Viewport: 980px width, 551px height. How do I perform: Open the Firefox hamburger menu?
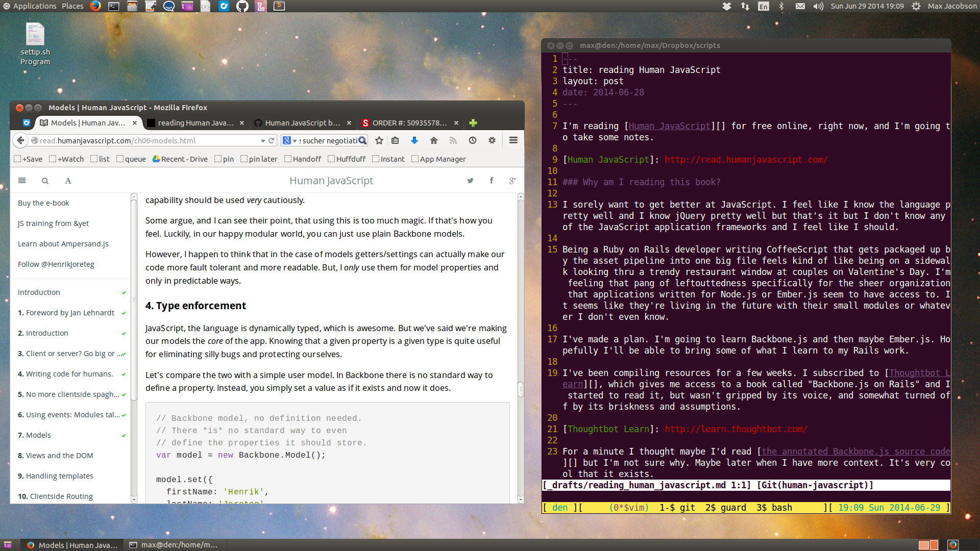pos(513,140)
